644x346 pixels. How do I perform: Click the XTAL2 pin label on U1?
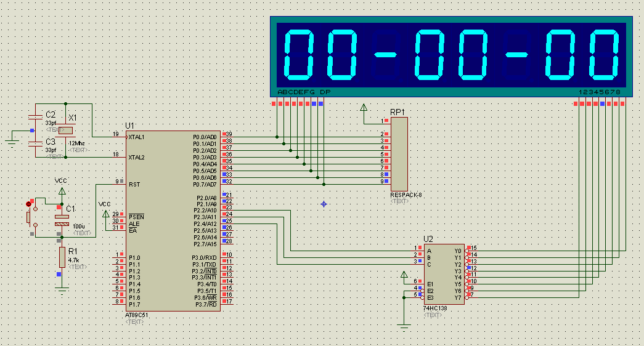coord(136,157)
